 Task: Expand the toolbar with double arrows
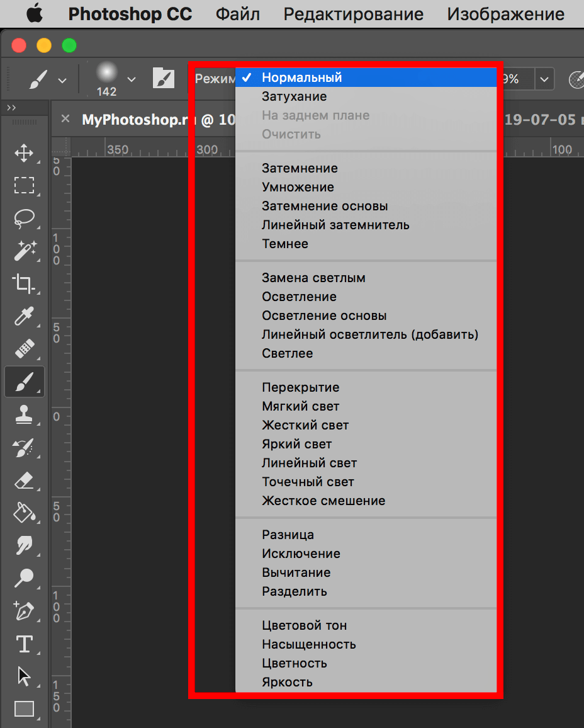tap(11, 108)
